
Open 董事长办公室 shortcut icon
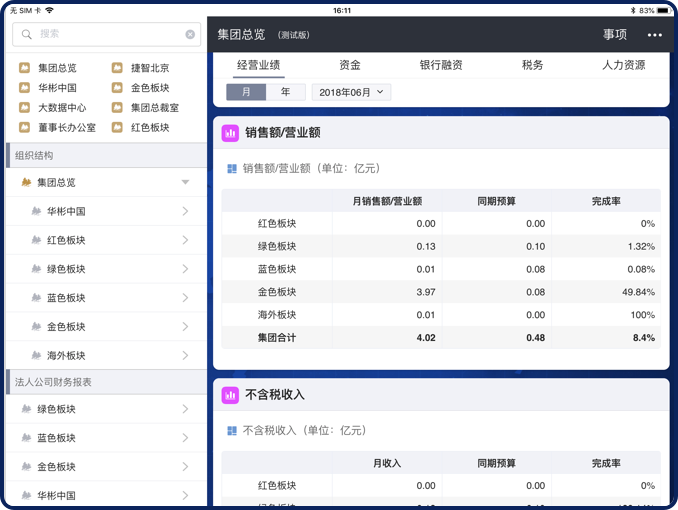(x=25, y=128)
